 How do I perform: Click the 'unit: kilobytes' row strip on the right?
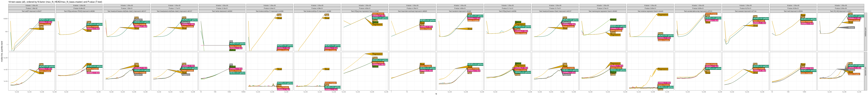point(866,32)
